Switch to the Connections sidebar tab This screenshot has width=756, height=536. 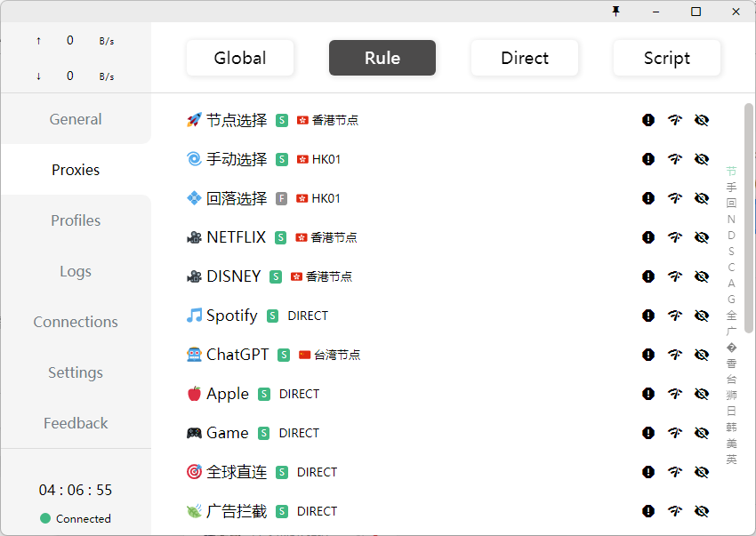76,322
